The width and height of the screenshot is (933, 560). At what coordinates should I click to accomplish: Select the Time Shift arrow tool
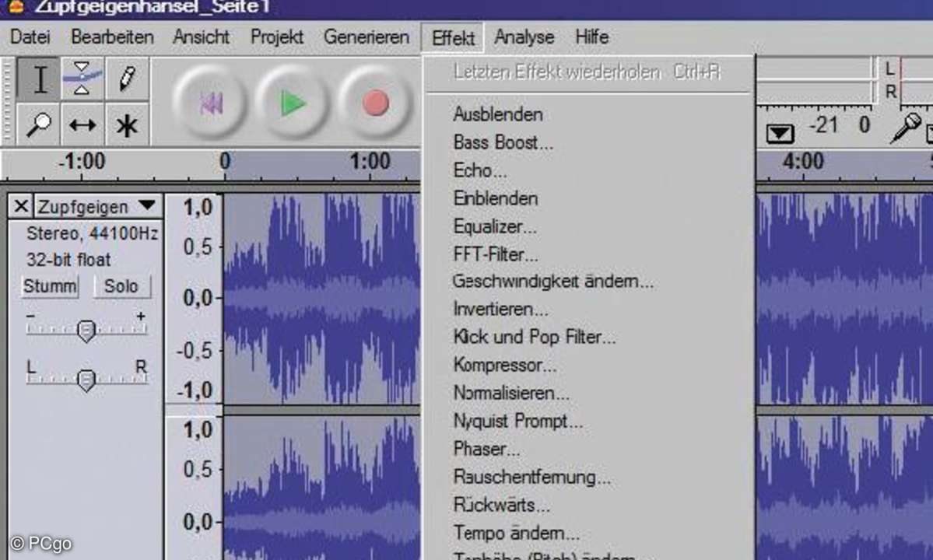82,124
